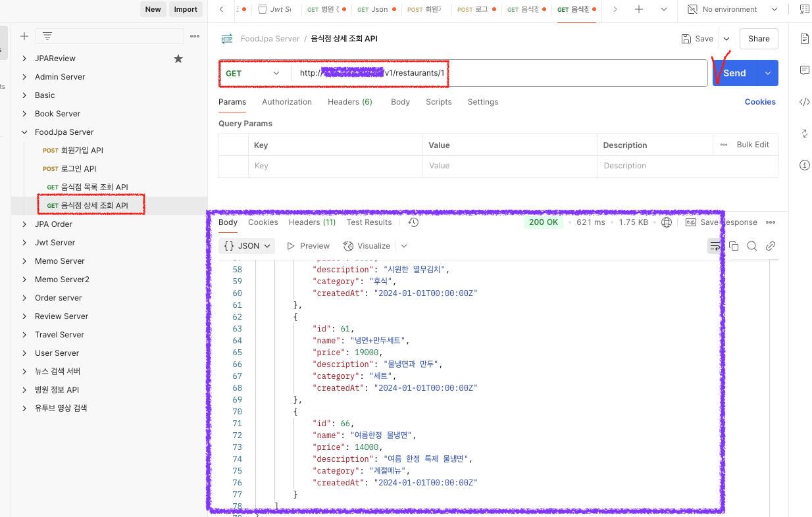This screenshot has height=517, width=812.
Task: Add a new collection with plus icon
Action: pyautogui.click(x=24, y=36)
